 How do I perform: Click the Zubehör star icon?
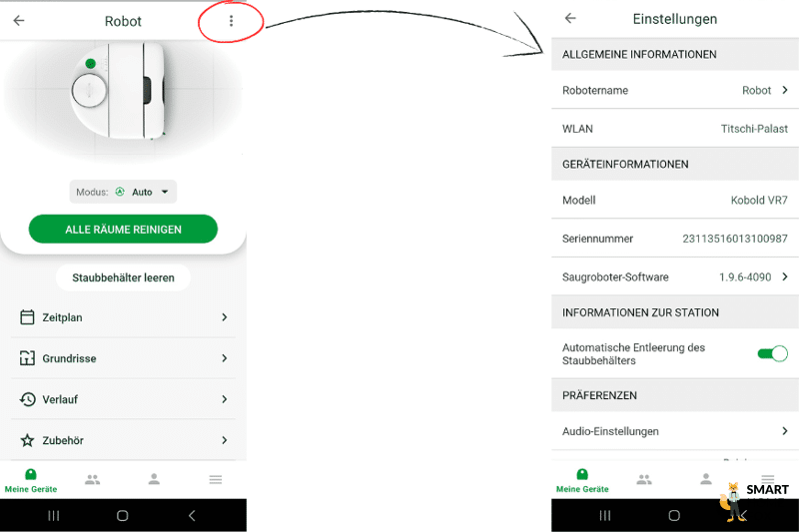28,440
